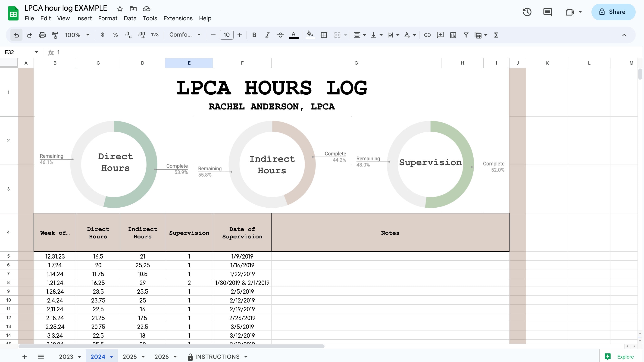The image size is (644, 362).
Task: Open print settings
Action: coord(42,35)
